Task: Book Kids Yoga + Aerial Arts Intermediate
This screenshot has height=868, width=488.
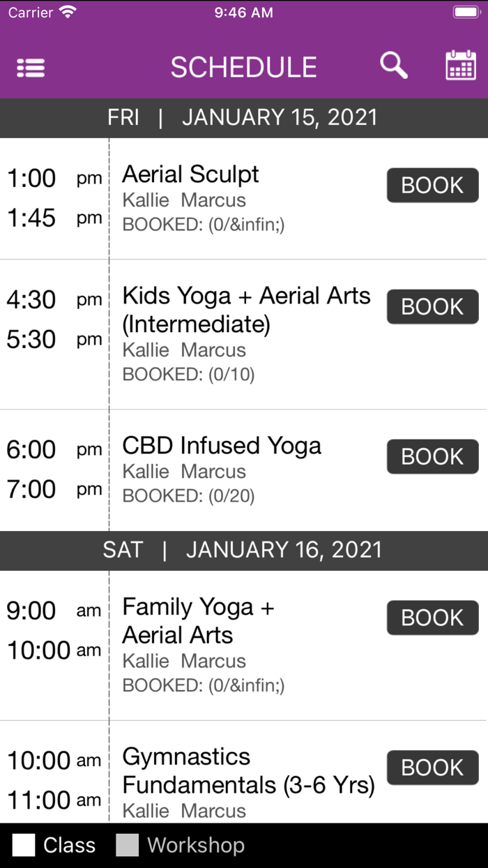Action: coord(432,306)
